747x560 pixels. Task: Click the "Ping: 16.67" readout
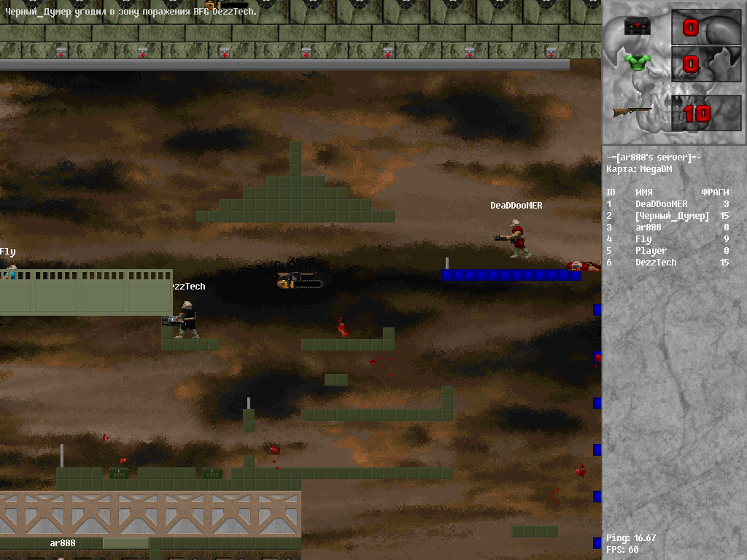[x=631, y=538]
